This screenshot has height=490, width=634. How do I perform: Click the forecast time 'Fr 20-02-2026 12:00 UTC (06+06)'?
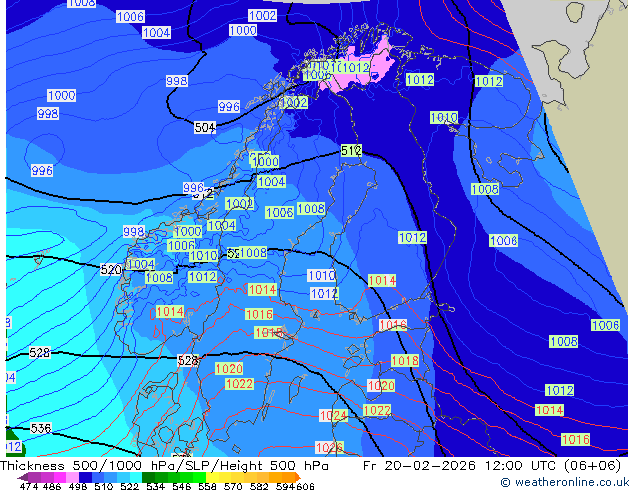click(x=492, y=465)
